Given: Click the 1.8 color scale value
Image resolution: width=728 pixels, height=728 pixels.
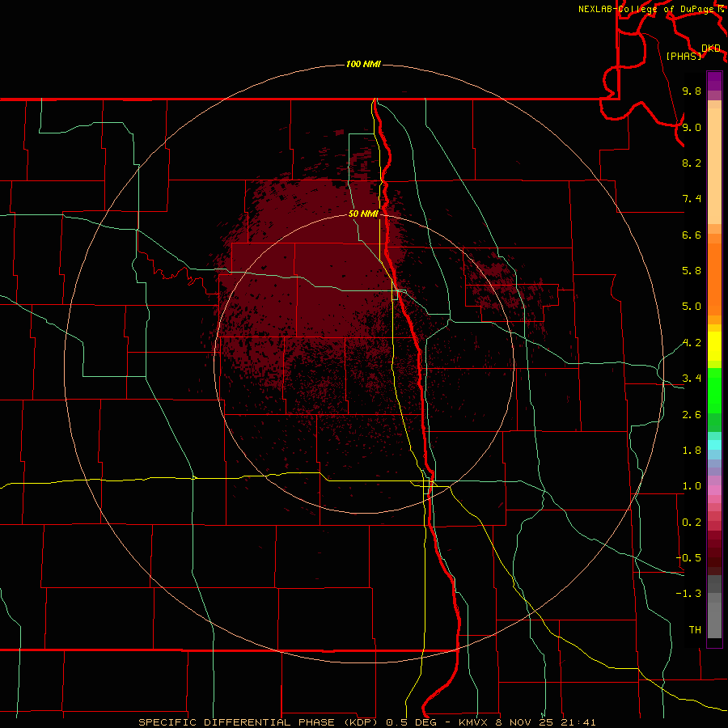Looking at the screenshot, I should tap(692, 451).
